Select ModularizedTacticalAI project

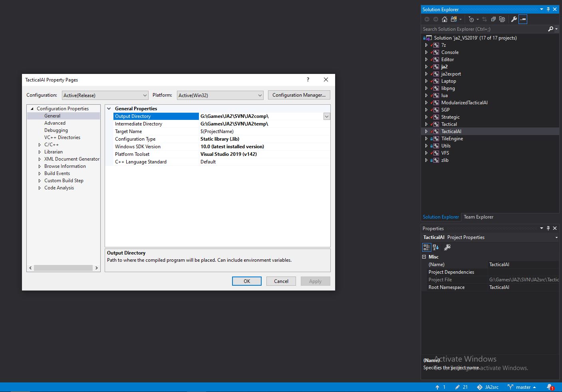click(464, 103)
